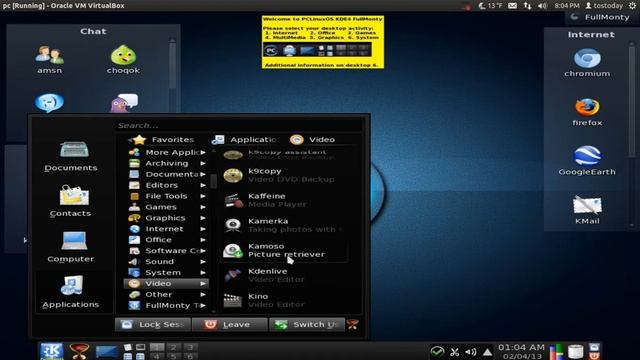This screenshot has height=360, width=640.
Task: Select the highlighted Video category
Action: point(167,283)
